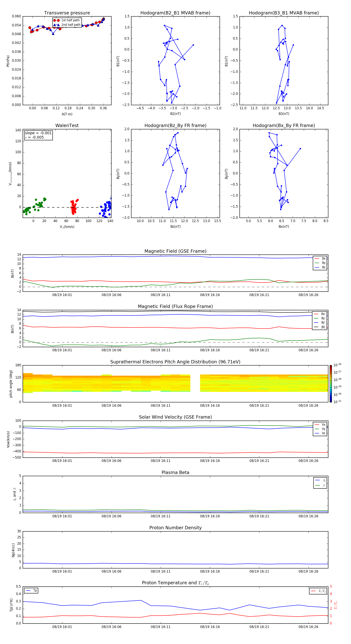The image size is (351, 644).
Task: Click the "Hodogram(Bx_By FR frame)" title
Action: [x=284, y=125]
